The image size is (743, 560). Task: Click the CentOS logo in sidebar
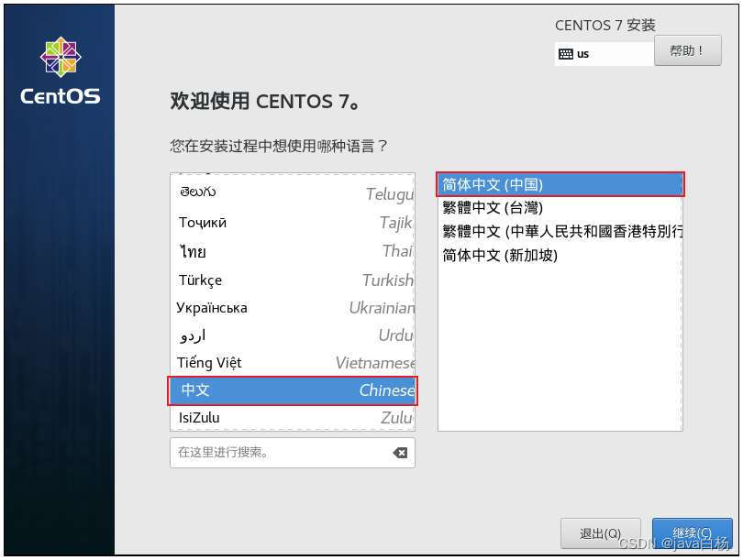(61, 71)
